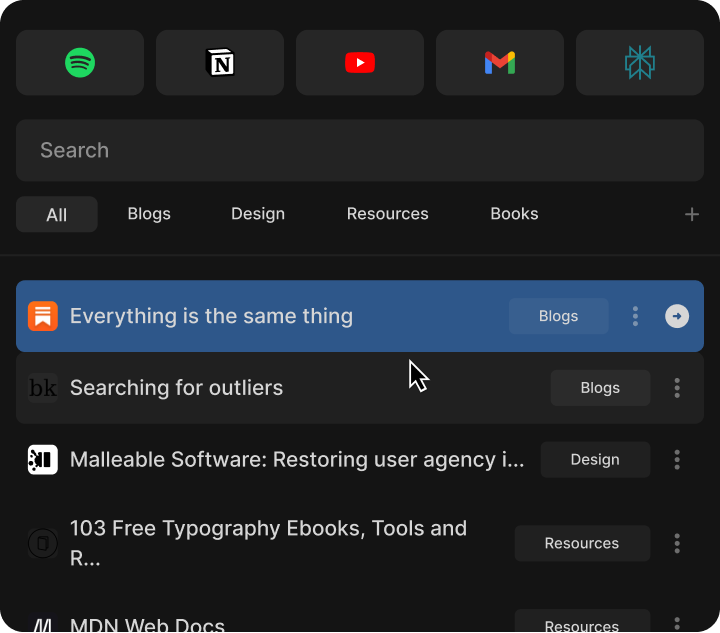The width and height of the screenshot is (720, 633).
Task: Open the Gmail shortcut
Action: point(500,63)
